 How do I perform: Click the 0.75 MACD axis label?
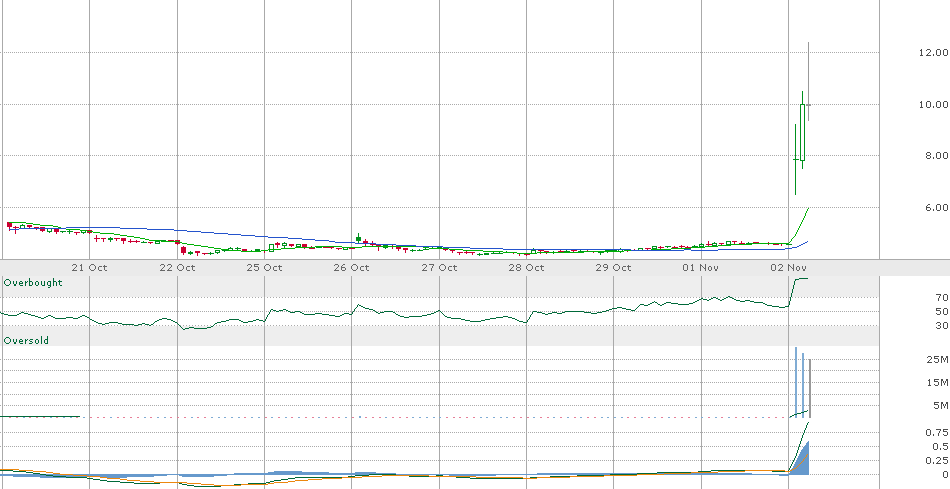[936, 432]
